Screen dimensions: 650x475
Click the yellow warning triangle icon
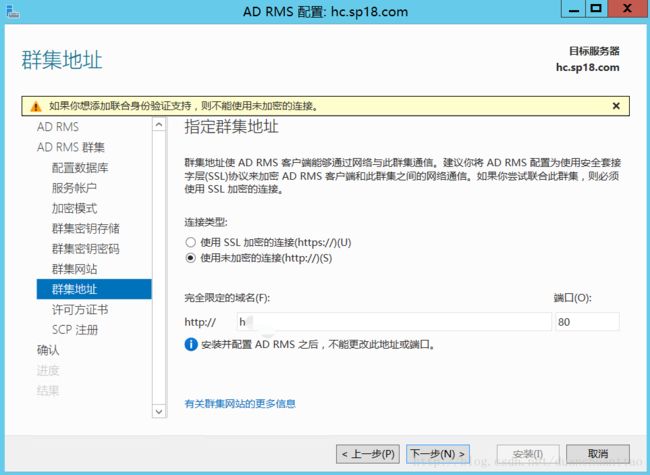[36, 107]
